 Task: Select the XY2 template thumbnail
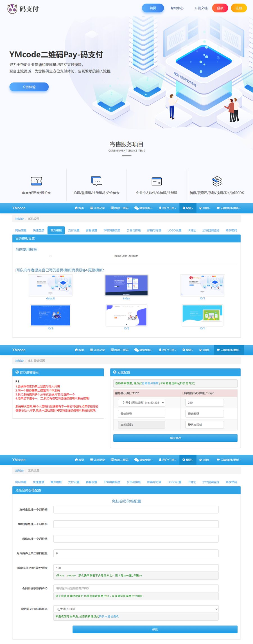click(x=50, y=315)
